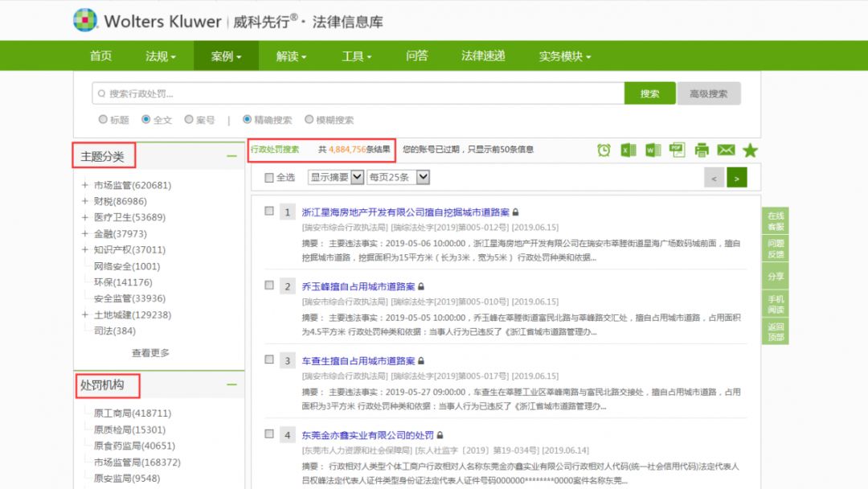Export results as PDF
The image size is (868, 489).
[x=677, y=150]
